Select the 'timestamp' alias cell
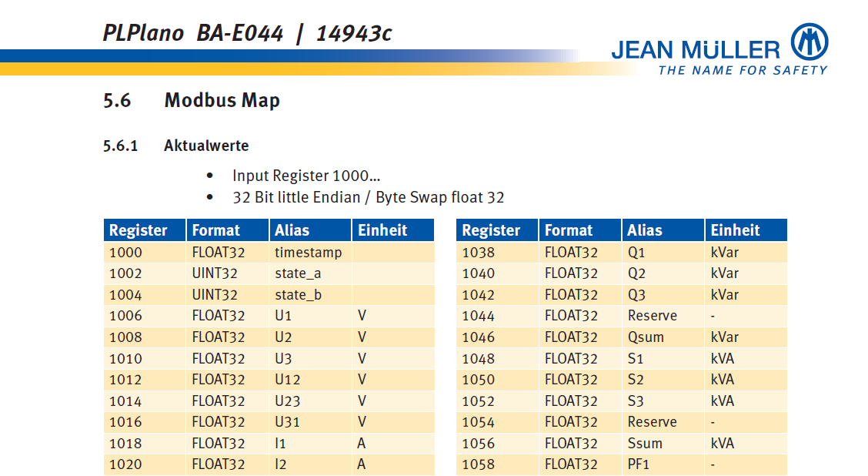 (x=308, y=252)
